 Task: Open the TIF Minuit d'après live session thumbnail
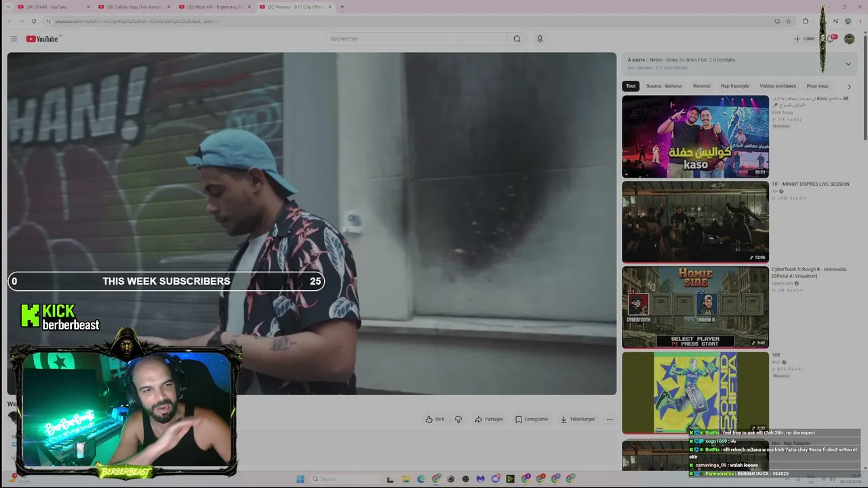pos(695,222)
